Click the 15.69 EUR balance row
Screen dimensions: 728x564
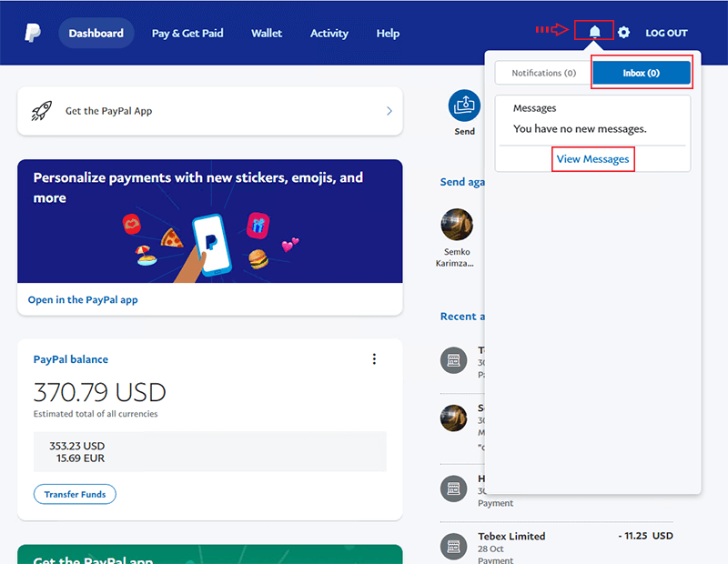click(x=80, y=458)
